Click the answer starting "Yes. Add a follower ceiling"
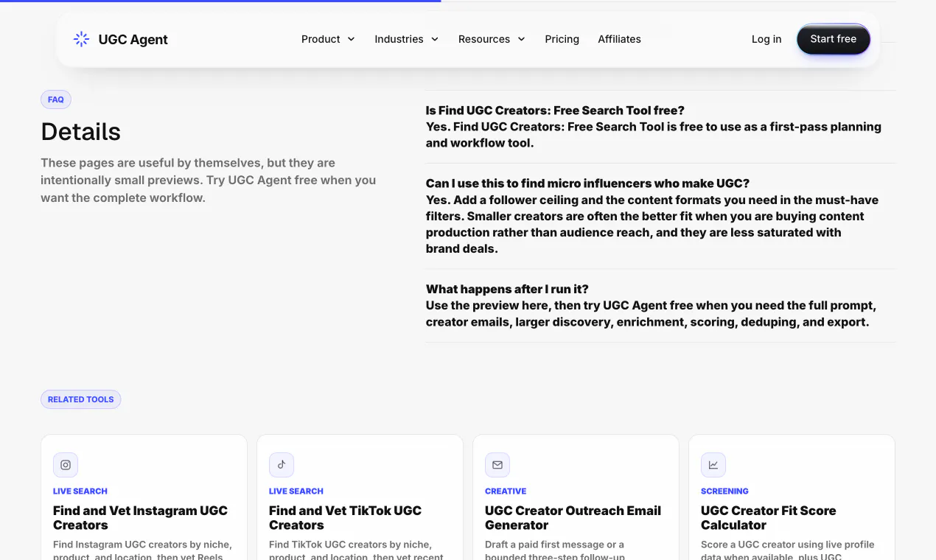The height and width of the screenshot is (560, 936). tap(652, 224)
